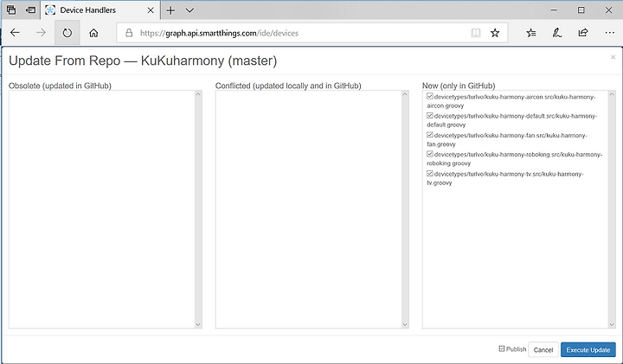Image resolution: width=623 pixels, height=364 pixels.
Task: Close the Update From Repo dialog
Action: pyautogui.click(x=613, y=57)
